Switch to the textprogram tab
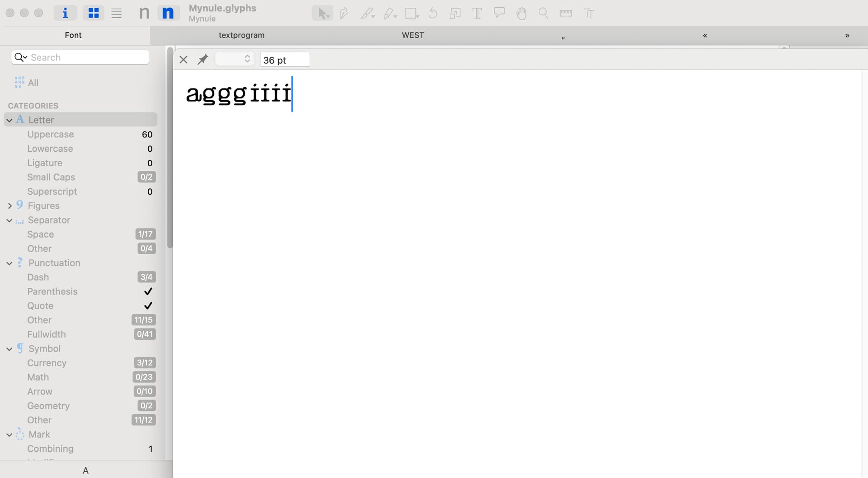The image size is (868, 478). point(241,35)
